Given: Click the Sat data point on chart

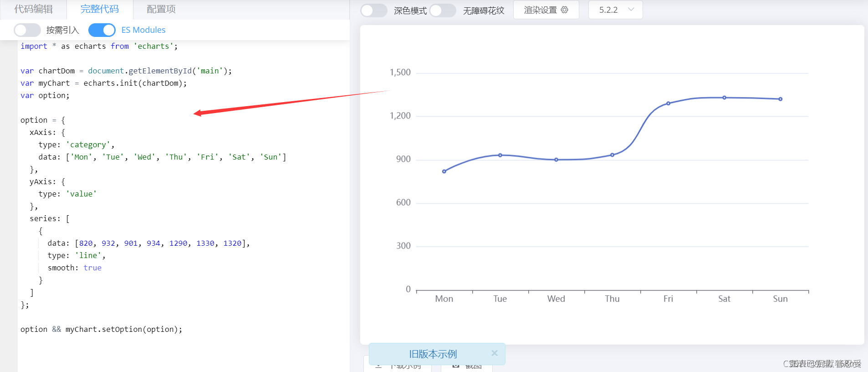Looking at the screenshot, I should (724, 98).
